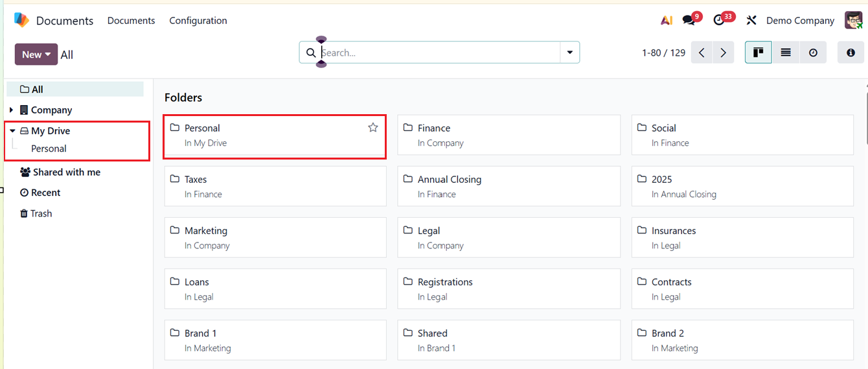The width and height of the screenshot is (868, 369).
Task: Open the Configuration menu
Action: [198, 21]
